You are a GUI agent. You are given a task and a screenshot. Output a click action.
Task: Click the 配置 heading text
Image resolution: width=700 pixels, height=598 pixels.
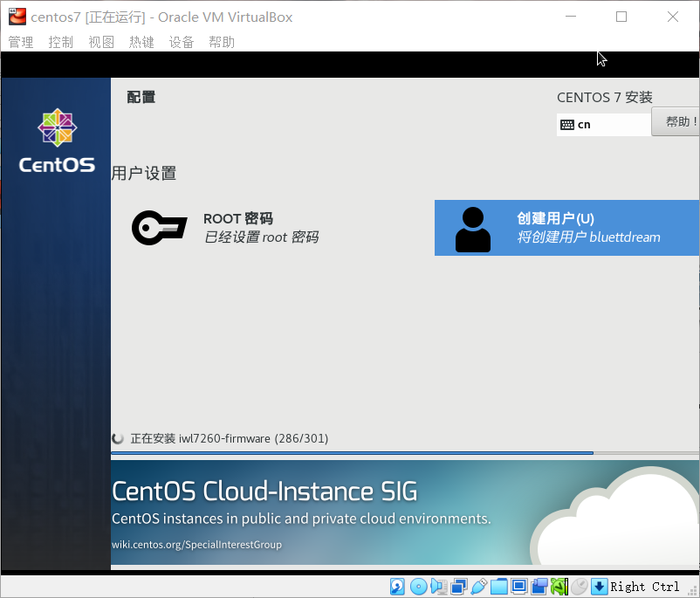(x=141, y=97)
